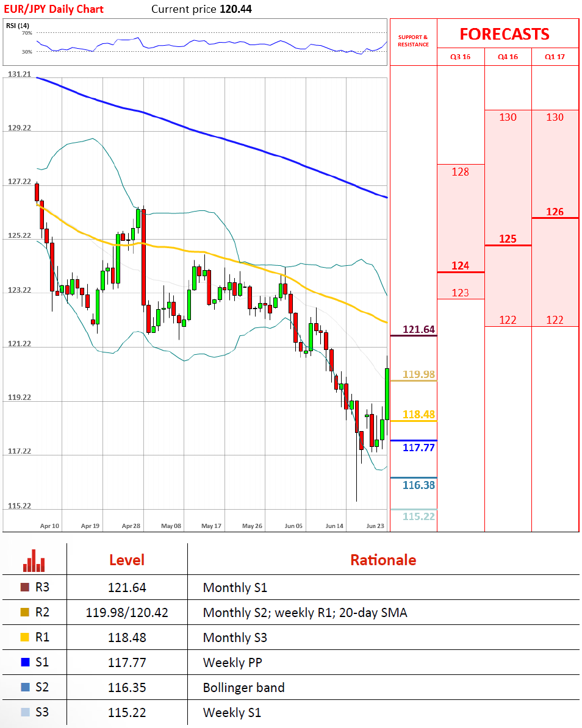The height and width of the screenshot is (728, 582).
Task: Click the gold R2 color square
Action: click(24, 613)
